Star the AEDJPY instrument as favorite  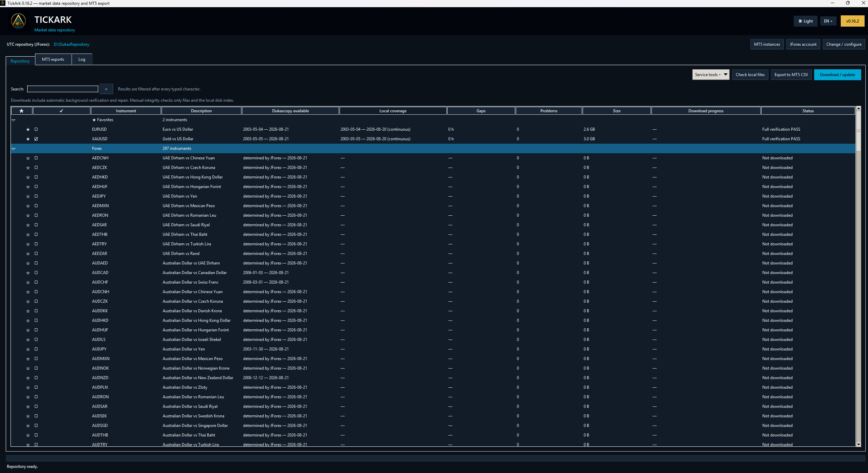coord(28,196)
